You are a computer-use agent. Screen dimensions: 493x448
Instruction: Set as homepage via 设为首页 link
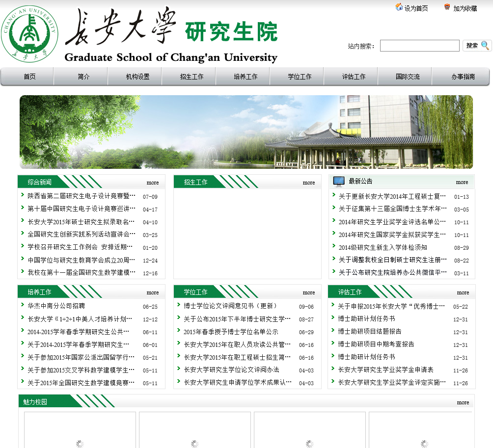[x=416, y=8]
